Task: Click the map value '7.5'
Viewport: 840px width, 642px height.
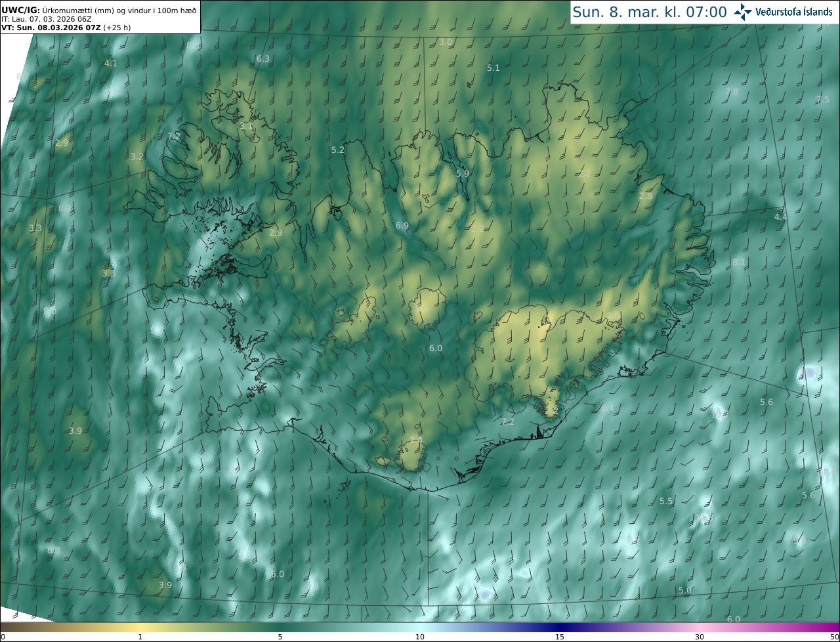Action: click(x=823, y=99)
